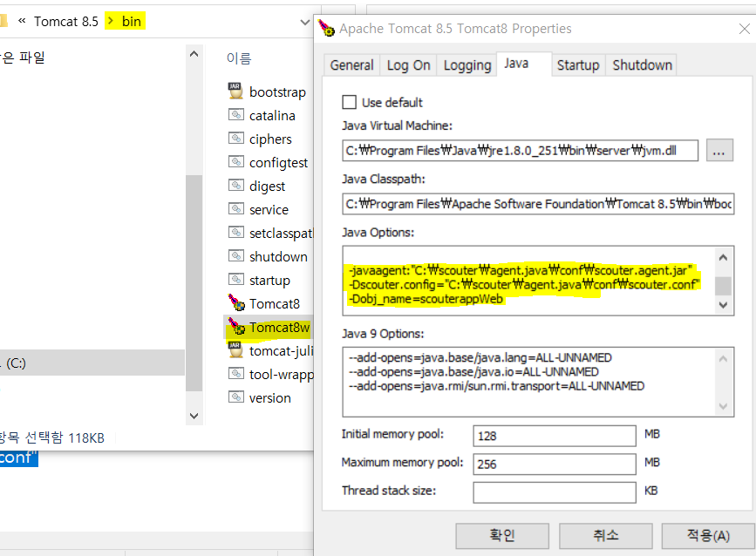
Task: Click the service batch file icon
Action: [x=235, y=209]
